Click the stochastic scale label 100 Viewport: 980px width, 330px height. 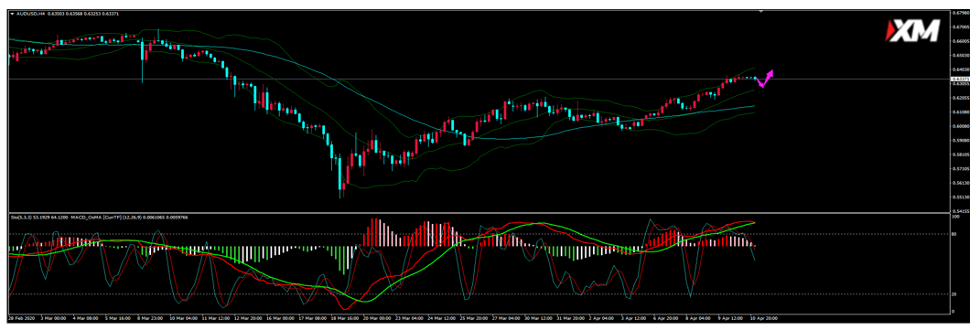(x=955, y=217)
